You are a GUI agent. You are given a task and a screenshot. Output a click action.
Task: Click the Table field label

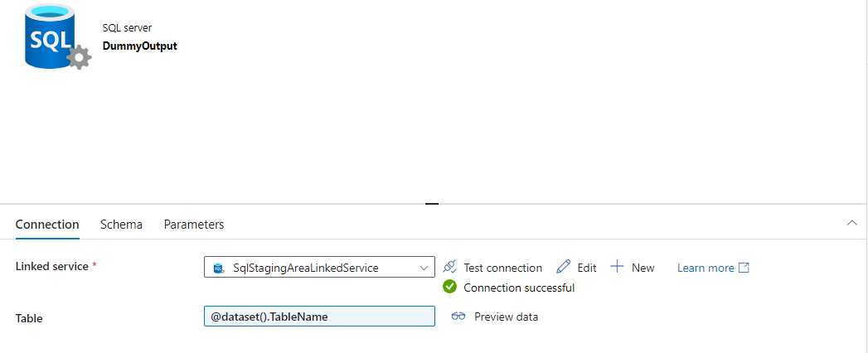(x=29, y=318)
